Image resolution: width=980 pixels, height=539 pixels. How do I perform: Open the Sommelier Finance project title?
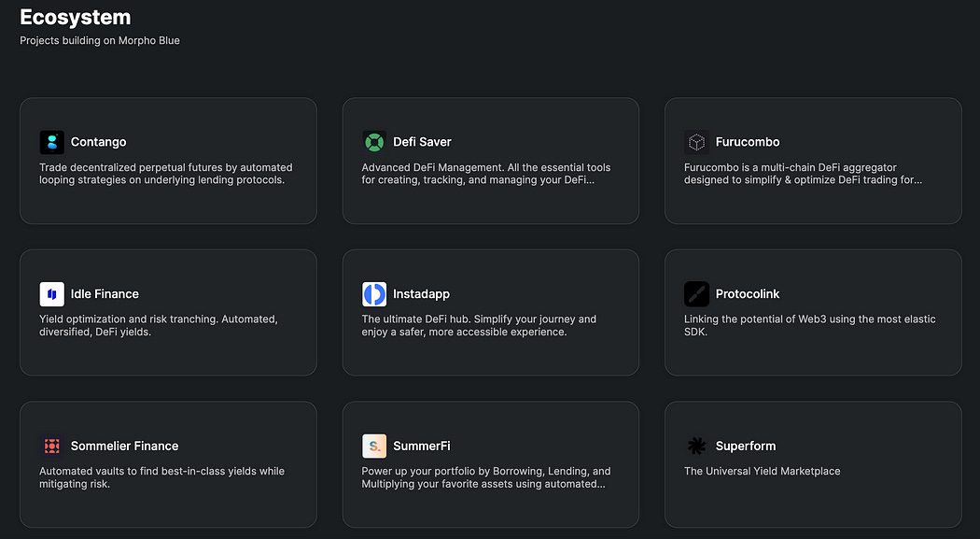coord(124,446)
